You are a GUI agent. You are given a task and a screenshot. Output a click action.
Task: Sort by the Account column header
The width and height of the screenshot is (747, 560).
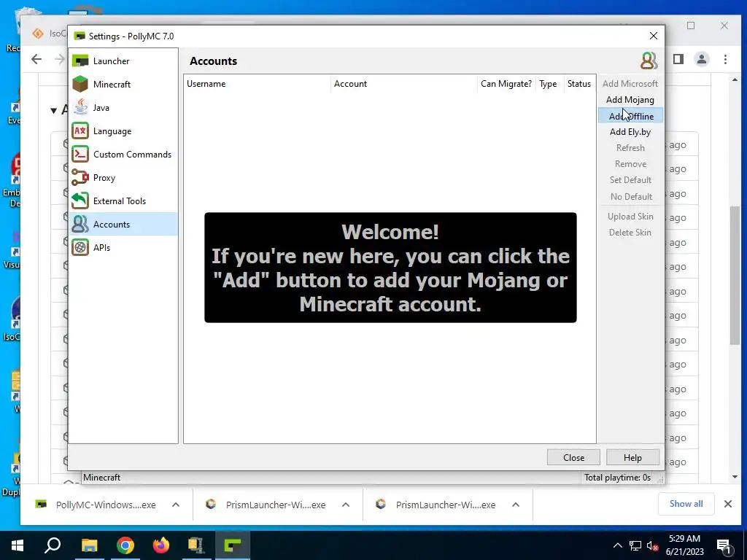(x=404, y=84)
